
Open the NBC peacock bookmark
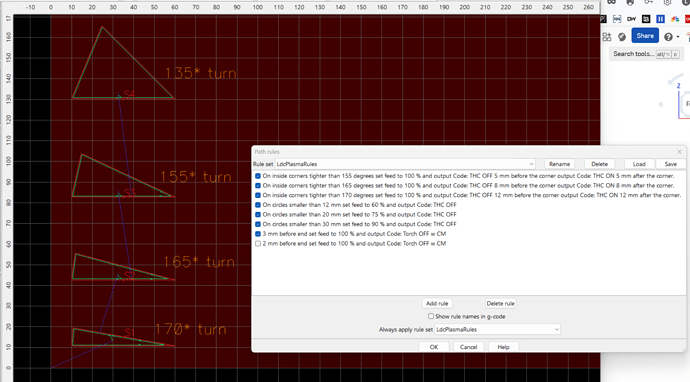(x=675, y=19)
